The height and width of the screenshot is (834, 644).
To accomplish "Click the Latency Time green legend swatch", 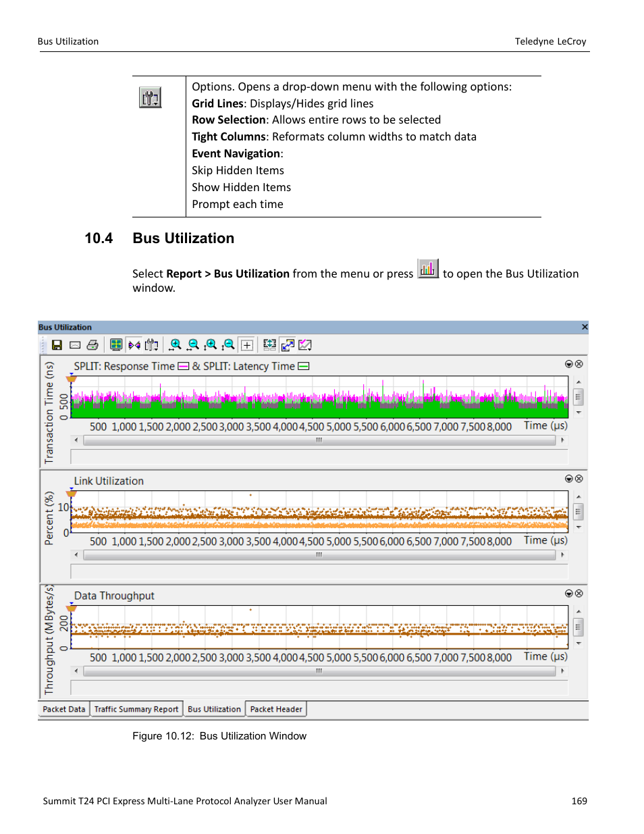I will pos(304,367).
